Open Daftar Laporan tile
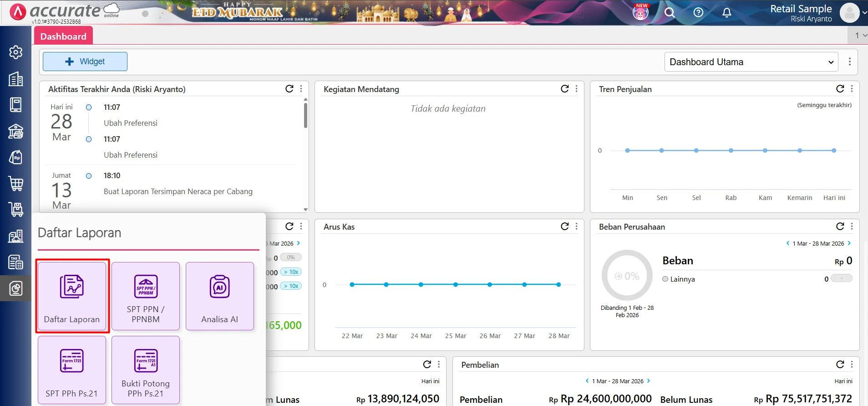 72,296
